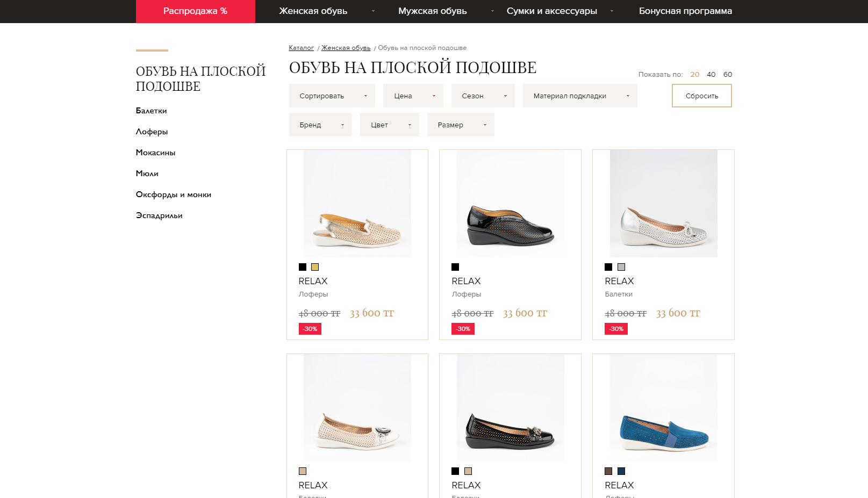Show 60 items per page
Viewport: 868px width, 498px height.
728,75
